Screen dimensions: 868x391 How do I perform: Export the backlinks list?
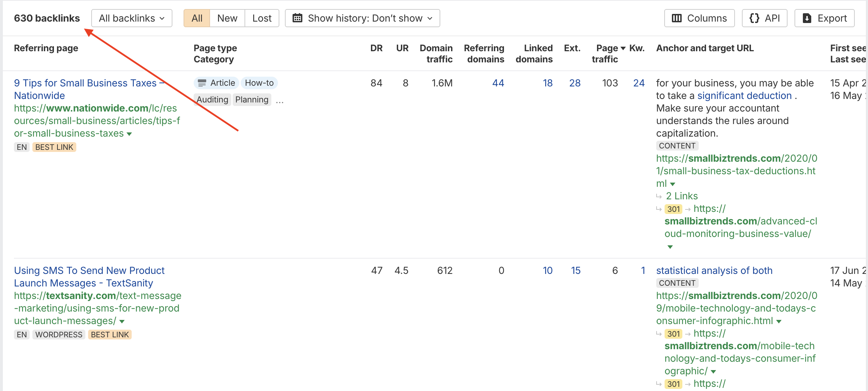824,18
